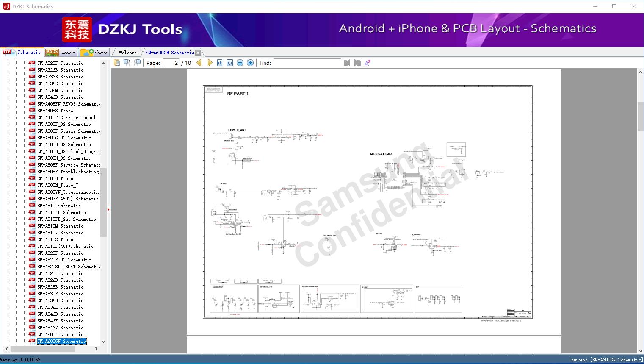
Task: Toggle match case search option
Action: [x=368, y=63]
